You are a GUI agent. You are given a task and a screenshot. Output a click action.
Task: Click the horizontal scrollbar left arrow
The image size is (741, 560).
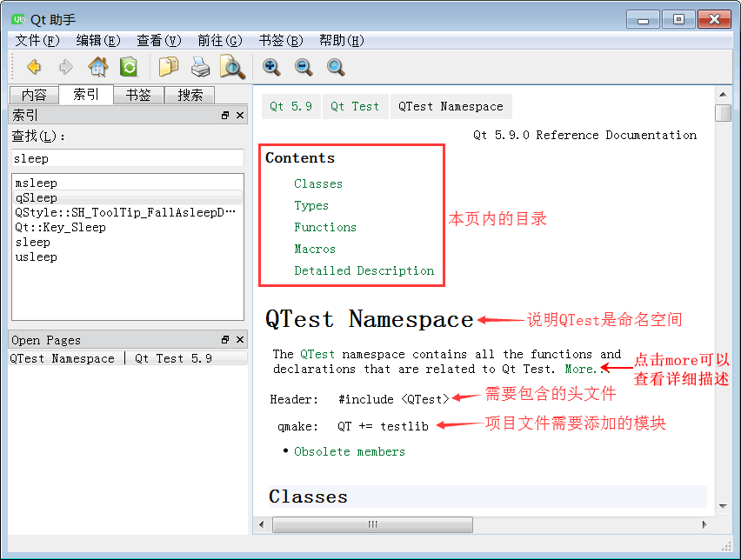pos(261,524)
